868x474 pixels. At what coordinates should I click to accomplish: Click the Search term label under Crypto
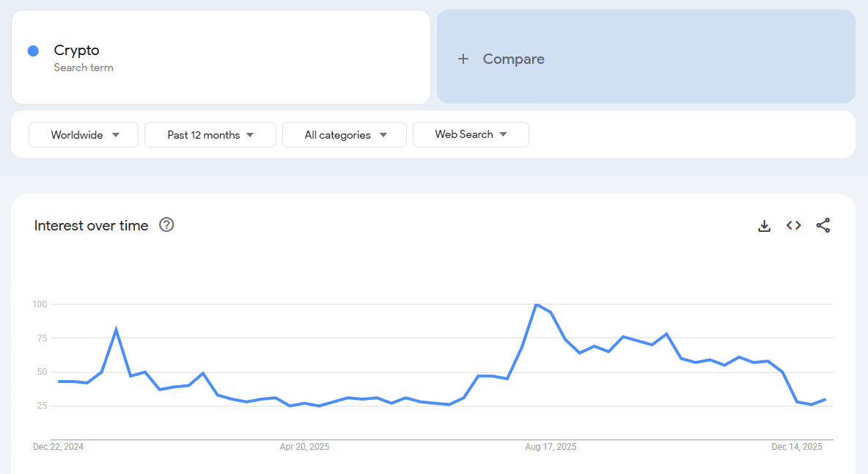[83, 67]
